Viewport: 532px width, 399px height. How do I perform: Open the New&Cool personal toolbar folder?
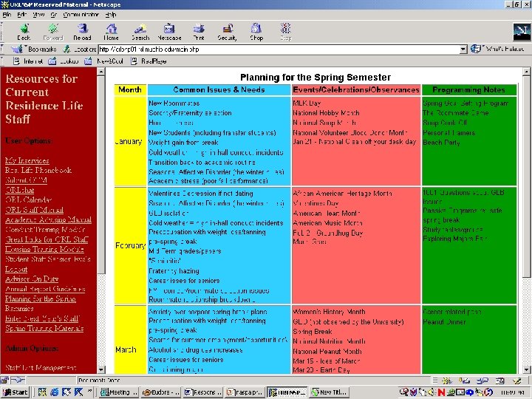[x=103, y=61]
